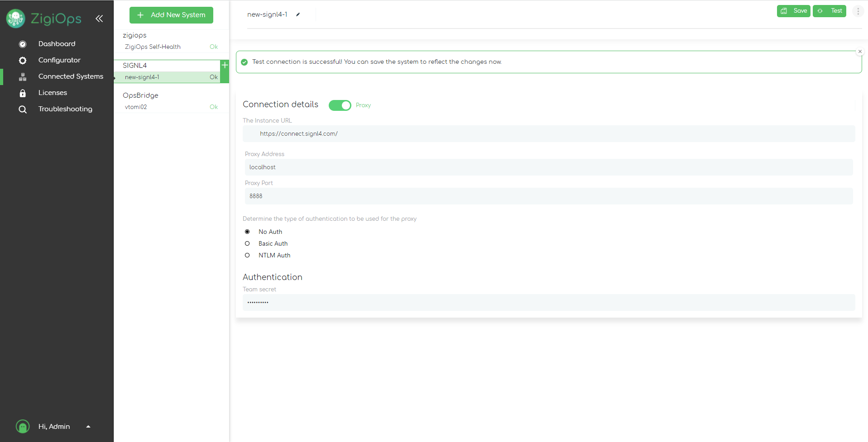
Task: Click the Connected Systems network icon
Action: tap(23, 77)
